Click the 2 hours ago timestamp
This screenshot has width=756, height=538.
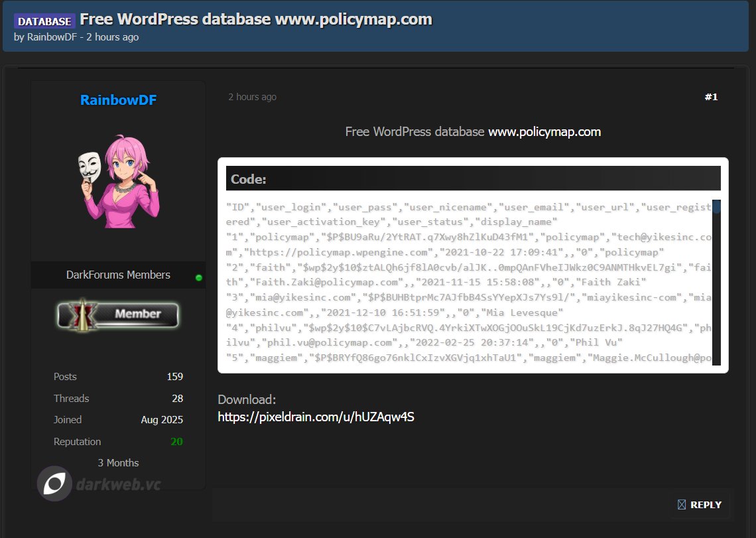[x=252, y=96]
